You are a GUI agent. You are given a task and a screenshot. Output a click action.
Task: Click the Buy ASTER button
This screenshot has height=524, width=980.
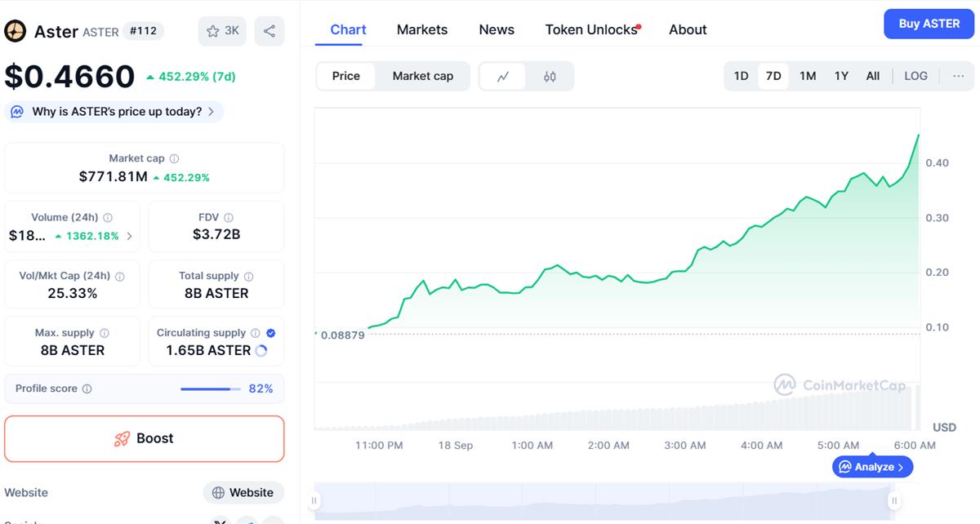point(929,24)
